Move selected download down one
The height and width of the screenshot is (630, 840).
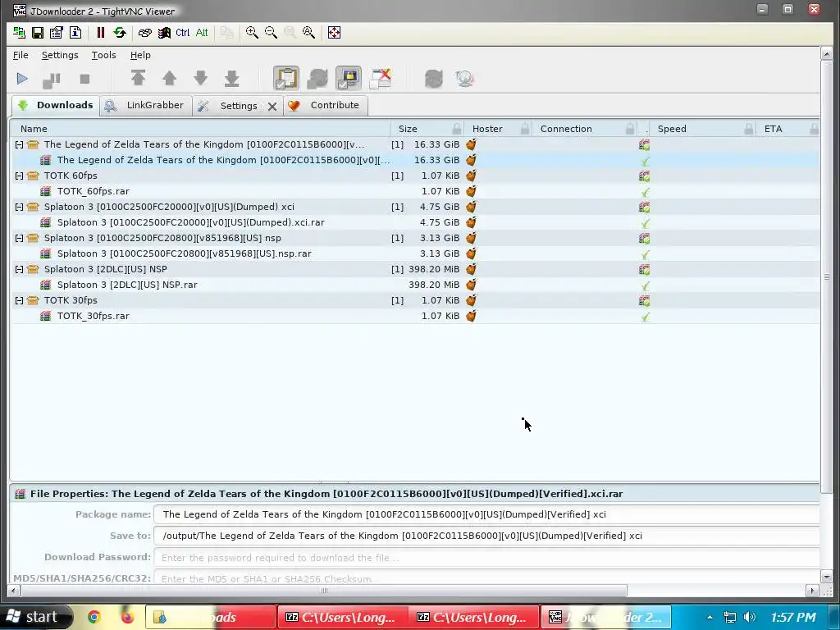(x=200, y=78)
